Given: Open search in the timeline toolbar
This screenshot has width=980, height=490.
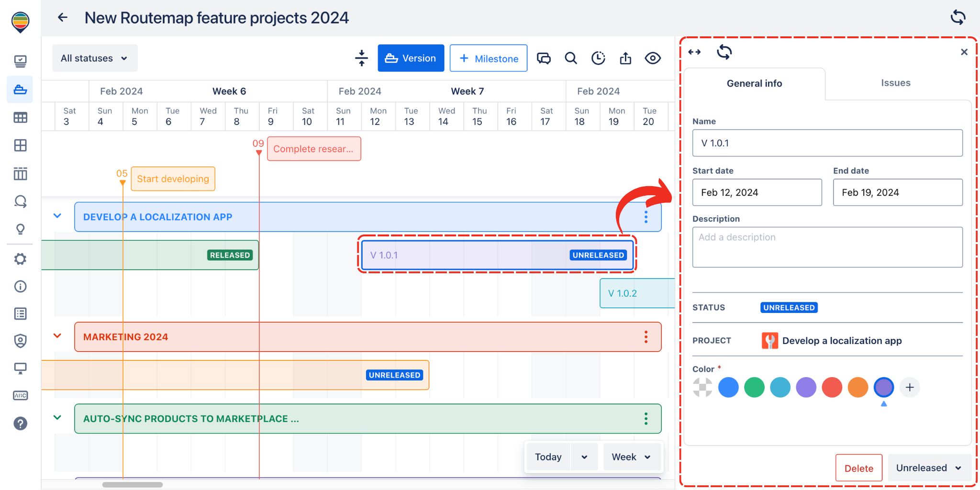Looking at the screenshot, I should [x=570, y=58].
